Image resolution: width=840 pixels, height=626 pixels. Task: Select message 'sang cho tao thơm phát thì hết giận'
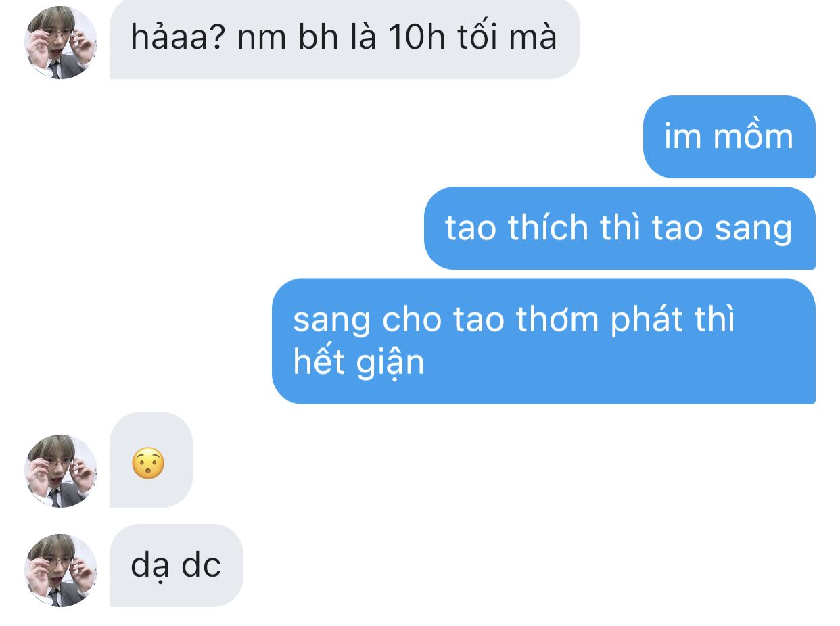[544, 341]
